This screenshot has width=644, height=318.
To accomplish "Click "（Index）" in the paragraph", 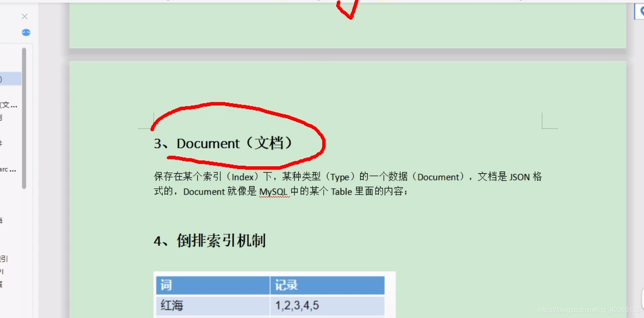I will point(242,177).
